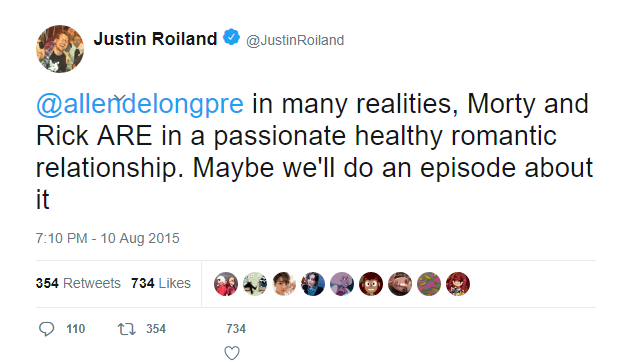Click the reply speech bubble icon
633x362 pixels.
46,329
